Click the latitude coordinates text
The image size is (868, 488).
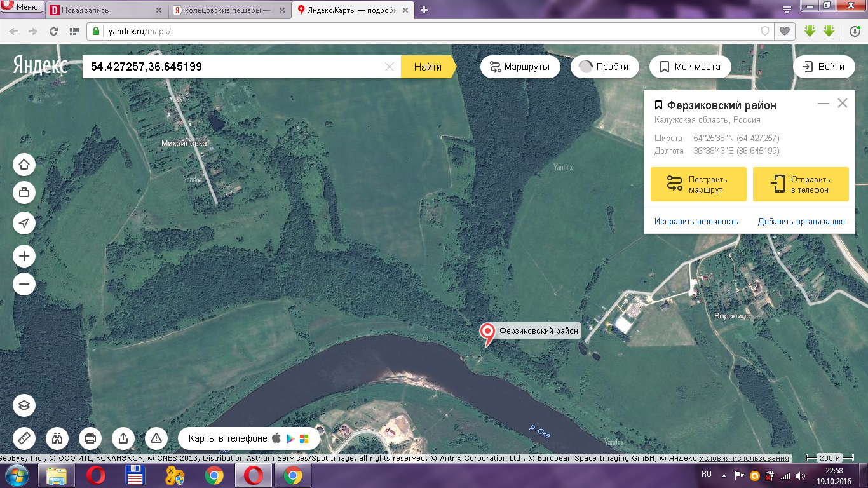(736, 138)
